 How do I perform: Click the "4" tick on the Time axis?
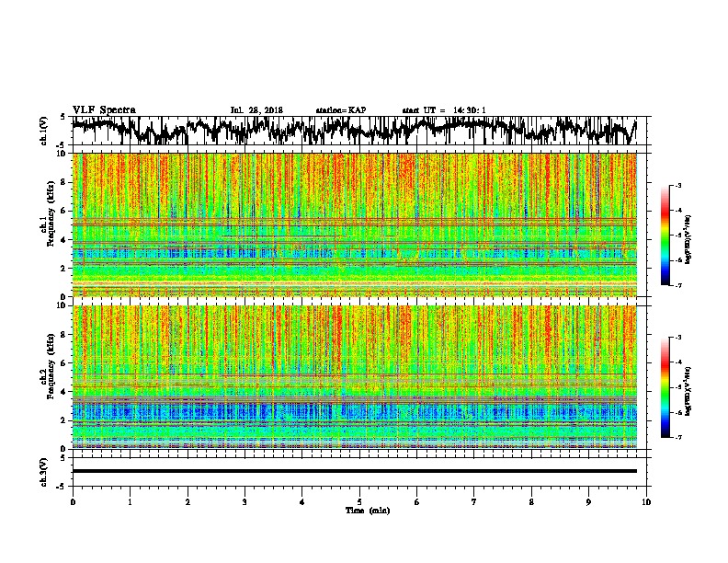pos(302,502)
